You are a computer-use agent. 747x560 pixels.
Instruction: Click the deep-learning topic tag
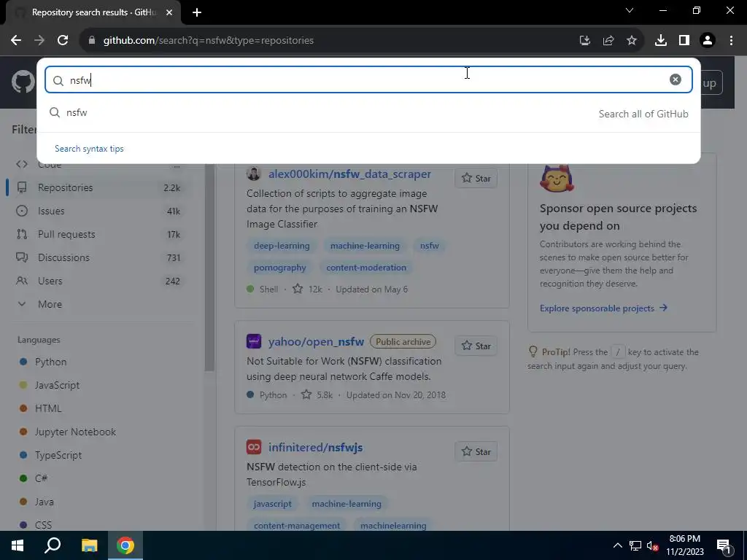tap(282, 246)
